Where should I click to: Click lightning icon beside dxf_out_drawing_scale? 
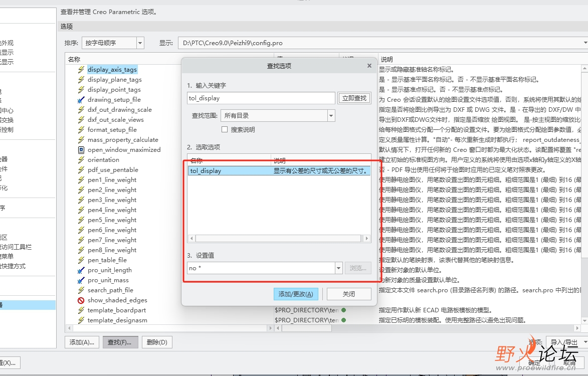[x=81, y=109]
